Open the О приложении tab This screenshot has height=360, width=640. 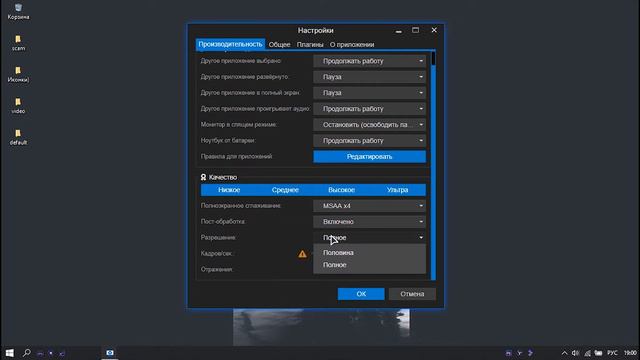352,44
